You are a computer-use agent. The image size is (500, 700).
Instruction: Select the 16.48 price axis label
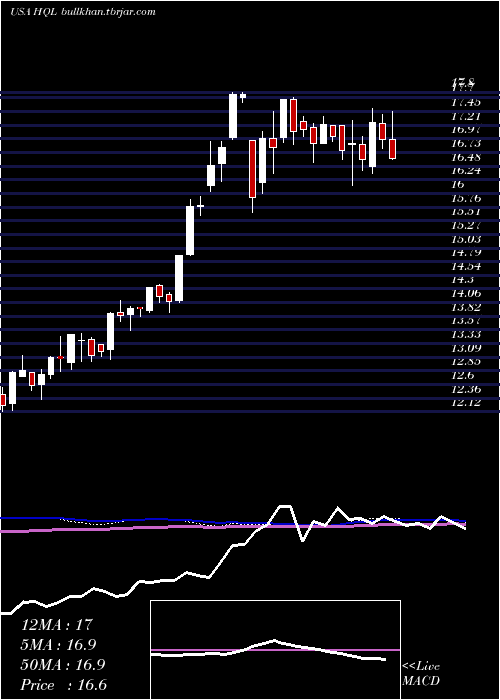pyautogui.click(x=466, y=157)
